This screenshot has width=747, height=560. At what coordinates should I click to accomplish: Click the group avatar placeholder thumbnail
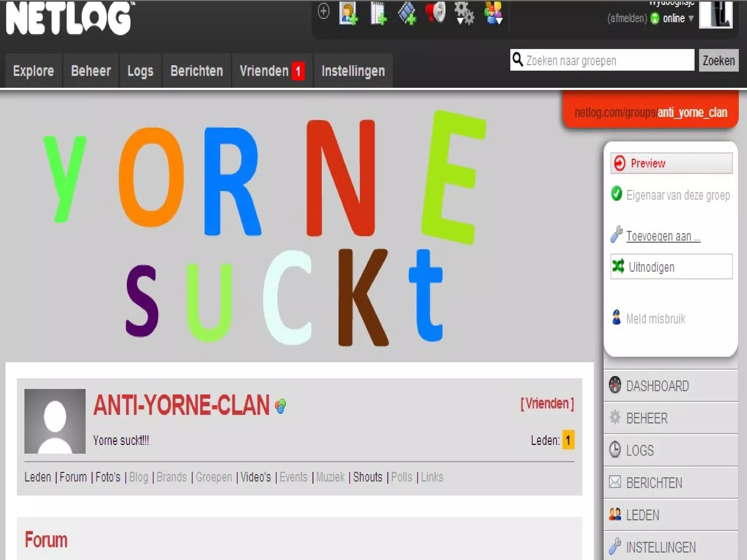pos(55,421)
